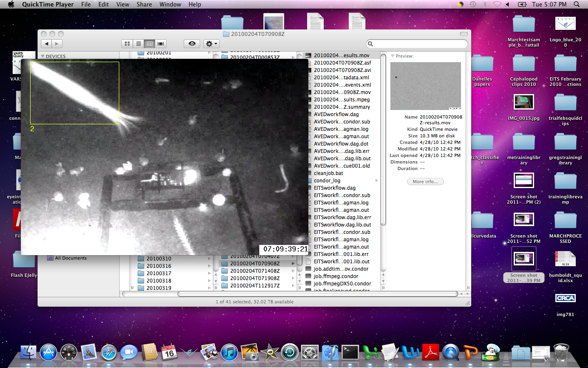Toggle the Finder toolbar pill button

(464, 34)
